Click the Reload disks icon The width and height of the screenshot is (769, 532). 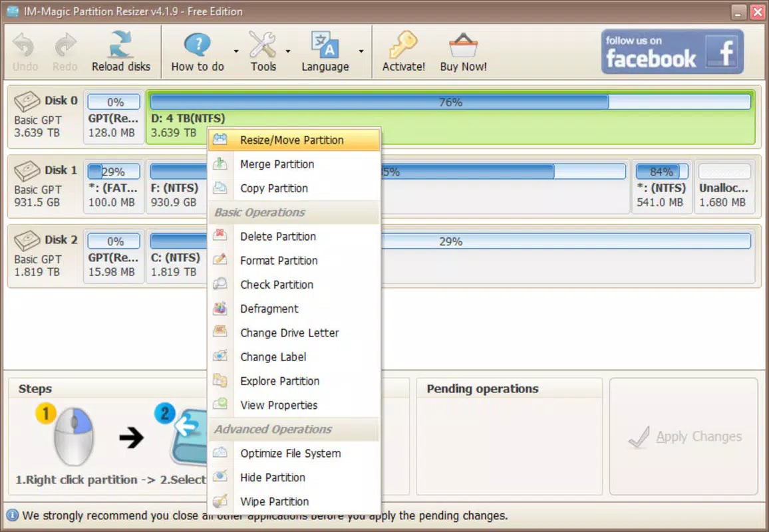pos(121,45)
